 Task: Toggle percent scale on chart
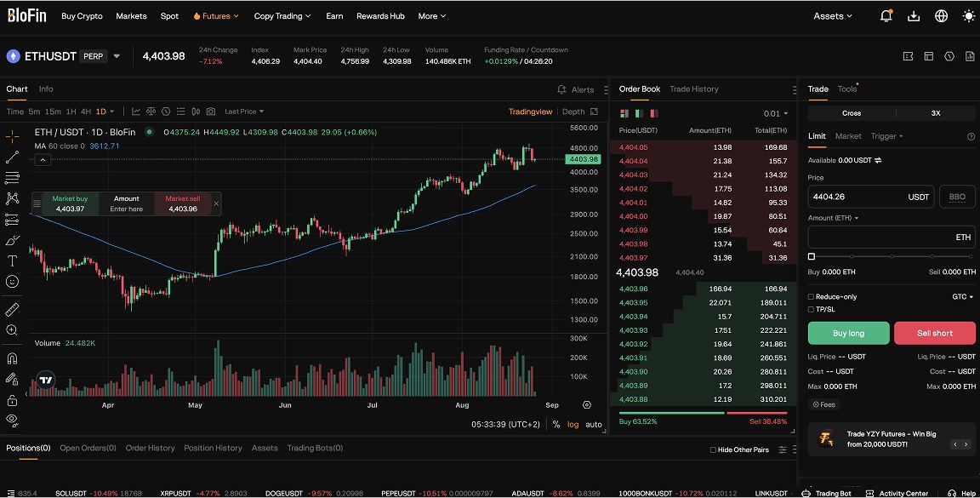[556, 424]
